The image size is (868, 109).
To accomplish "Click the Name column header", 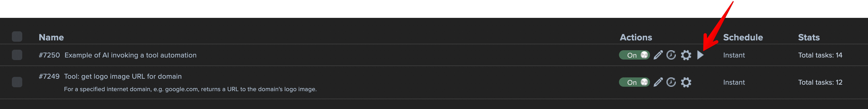I will pos(51,37).
